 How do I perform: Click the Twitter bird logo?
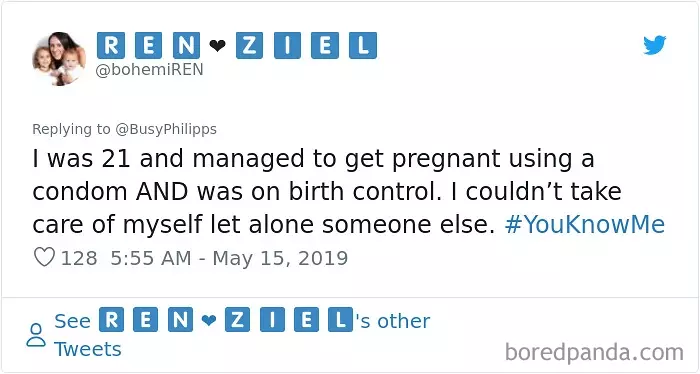coord(654,45)
